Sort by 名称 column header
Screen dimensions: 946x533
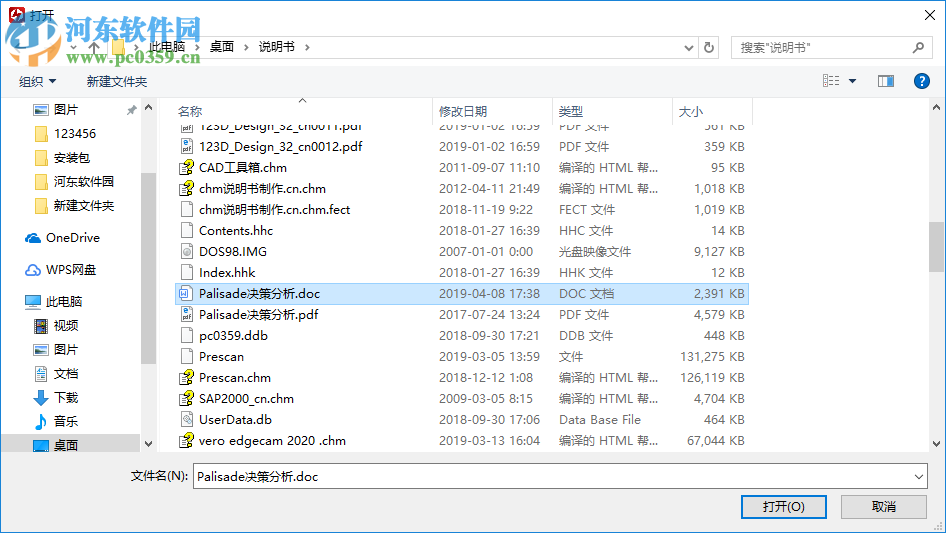pyautogui.click(x=189, y=111)
